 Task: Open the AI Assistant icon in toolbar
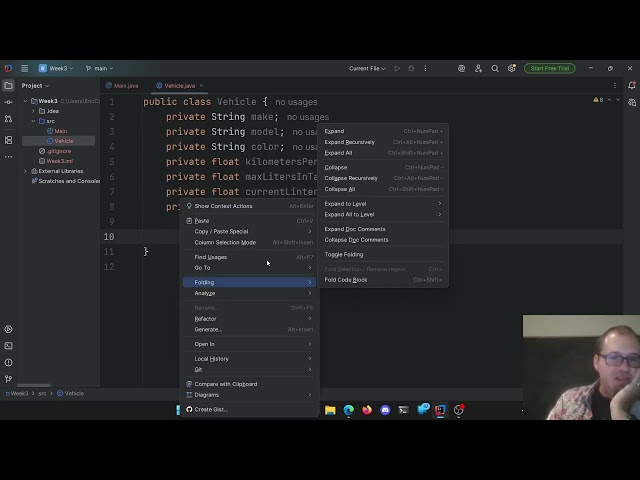461,69
